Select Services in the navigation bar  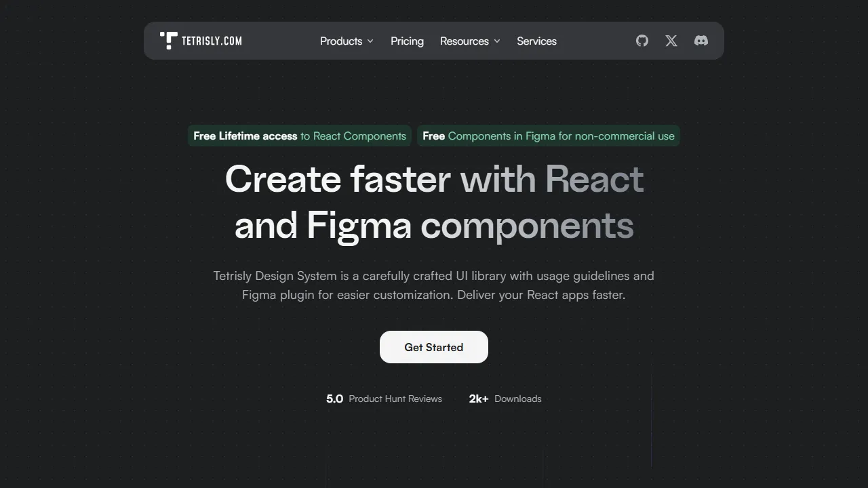[536, 41]
